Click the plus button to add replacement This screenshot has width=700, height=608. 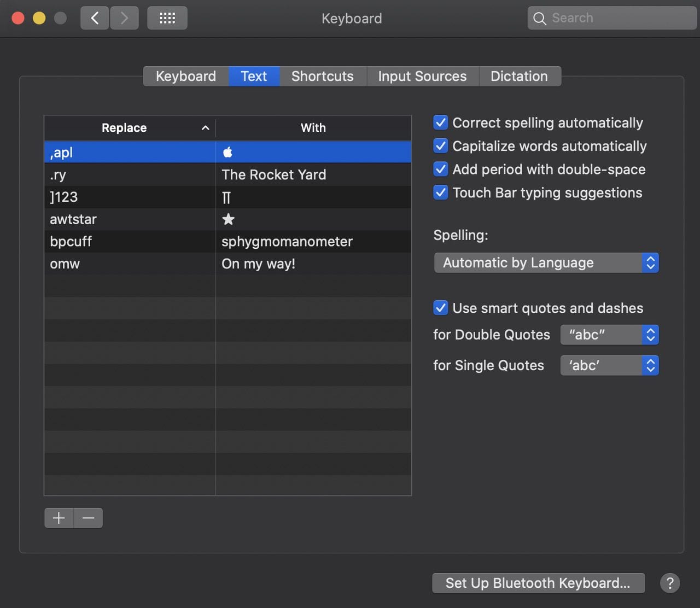point(59,518)
